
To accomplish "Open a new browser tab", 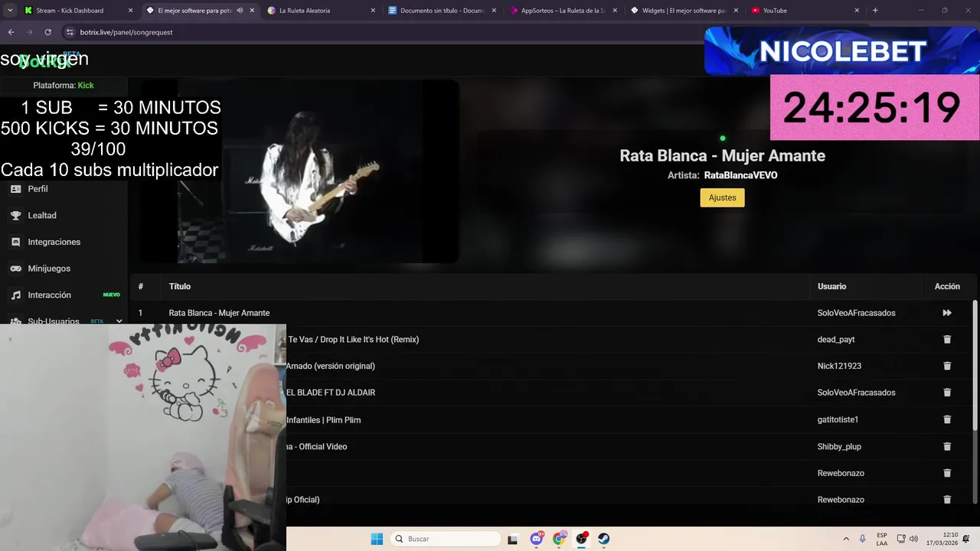I will pos(875,11).
